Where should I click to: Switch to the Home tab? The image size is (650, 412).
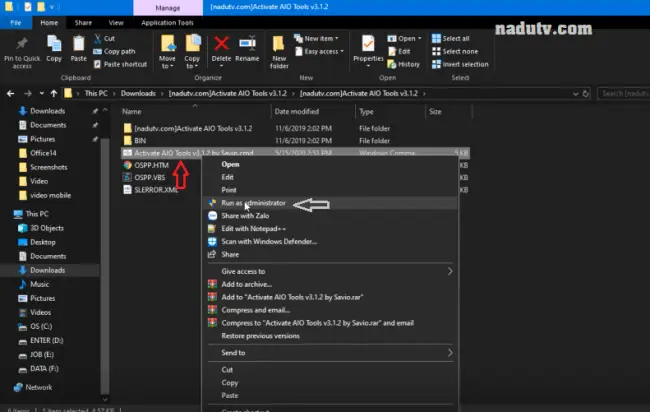(49, 23)
